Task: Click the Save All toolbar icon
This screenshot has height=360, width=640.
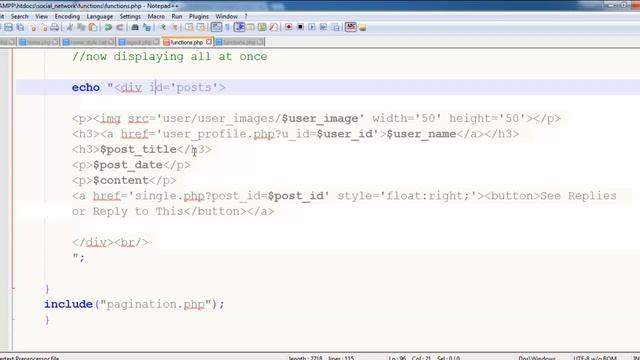Action: coord(20,27)
